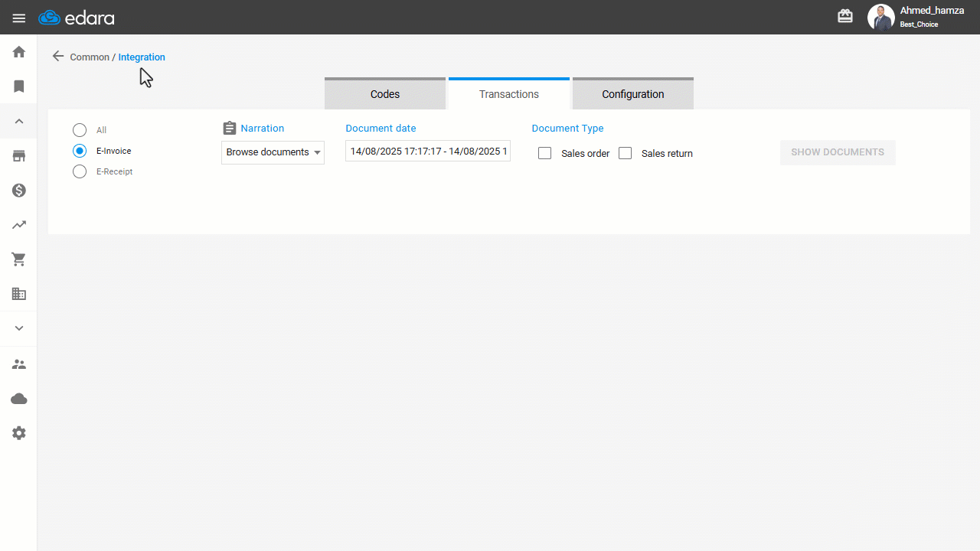Open settings gear in sidebar

[x=19, y=433]
